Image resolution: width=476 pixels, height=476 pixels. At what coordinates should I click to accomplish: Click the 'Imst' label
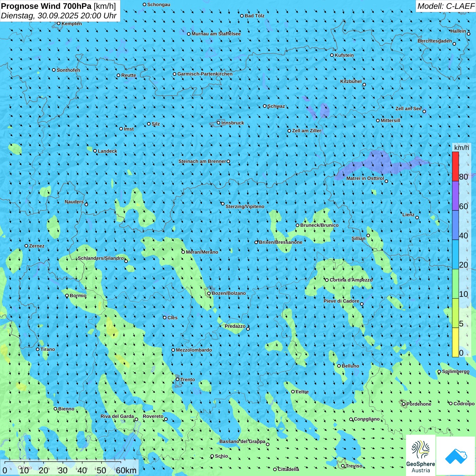pyautogui.click(x=129, y=129)
